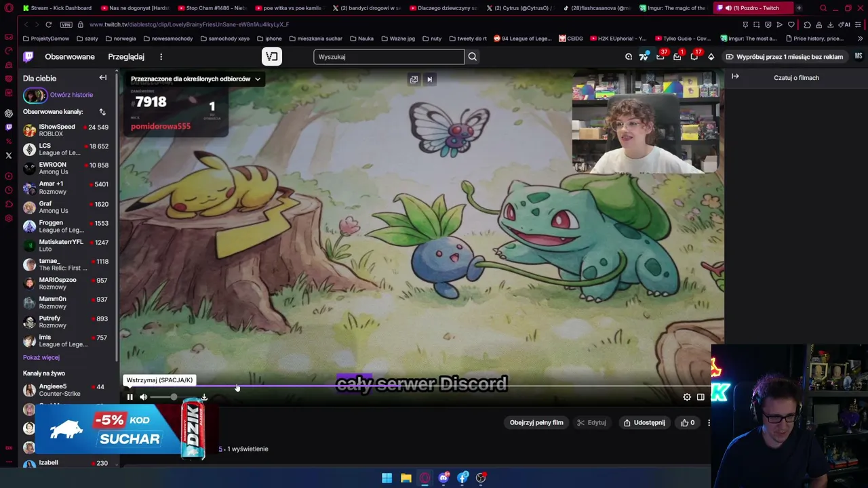The image size is (868, 488).
Task: Open the CEIDG bookmark
Action: [x=571, y=39]
